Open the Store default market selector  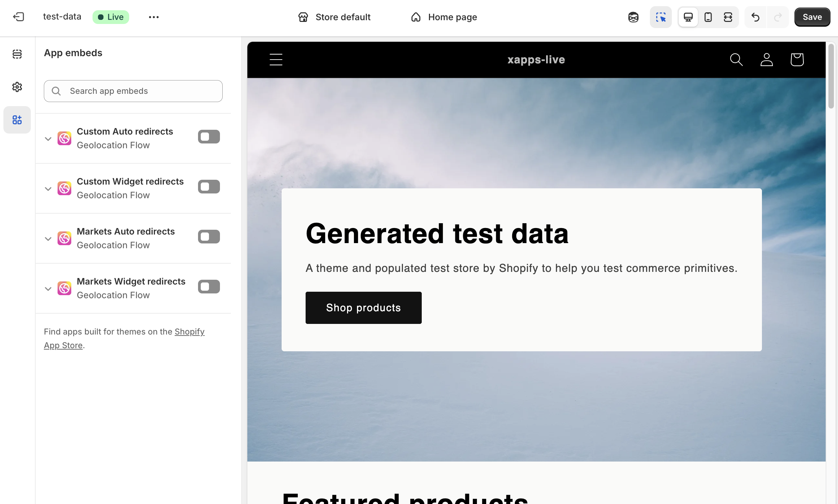click(x=334, y=17)
